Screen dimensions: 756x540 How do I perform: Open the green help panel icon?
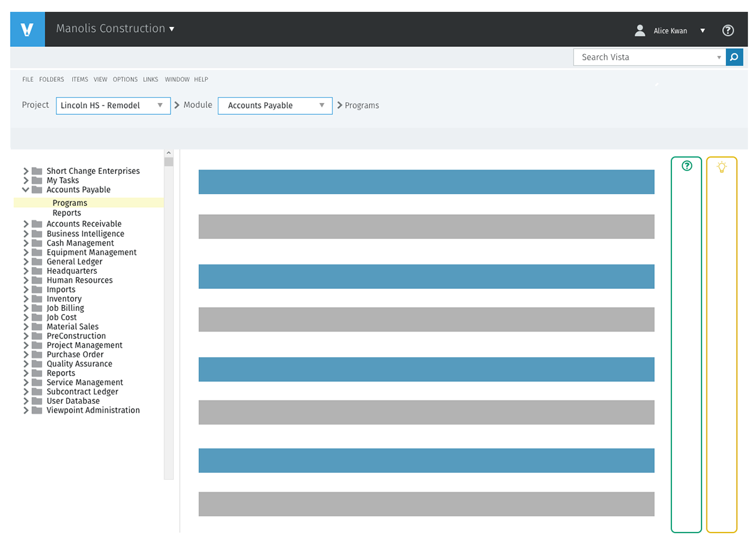[x=687, y=166]
